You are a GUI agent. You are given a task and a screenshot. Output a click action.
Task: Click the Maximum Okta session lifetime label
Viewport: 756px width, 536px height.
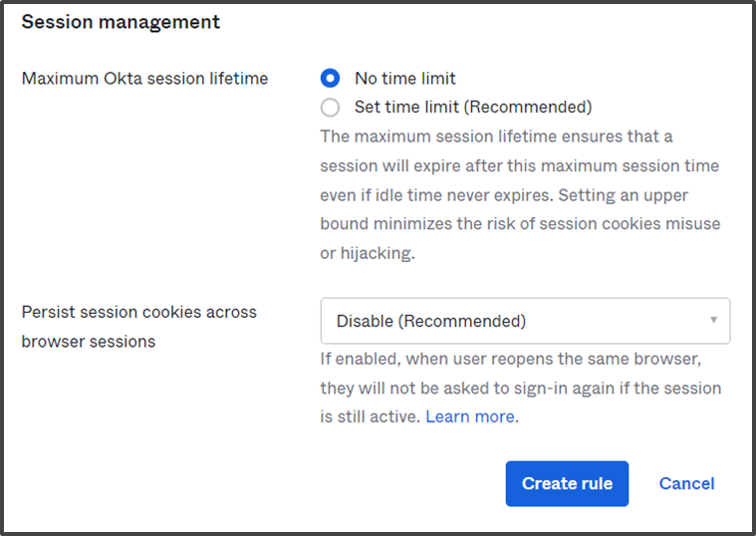144,78
